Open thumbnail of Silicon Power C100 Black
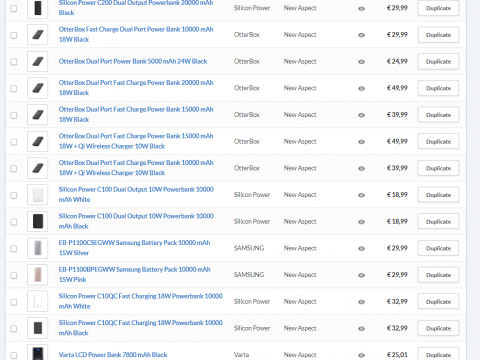Screen dimensions: 480x360 (x=38, y=221)
